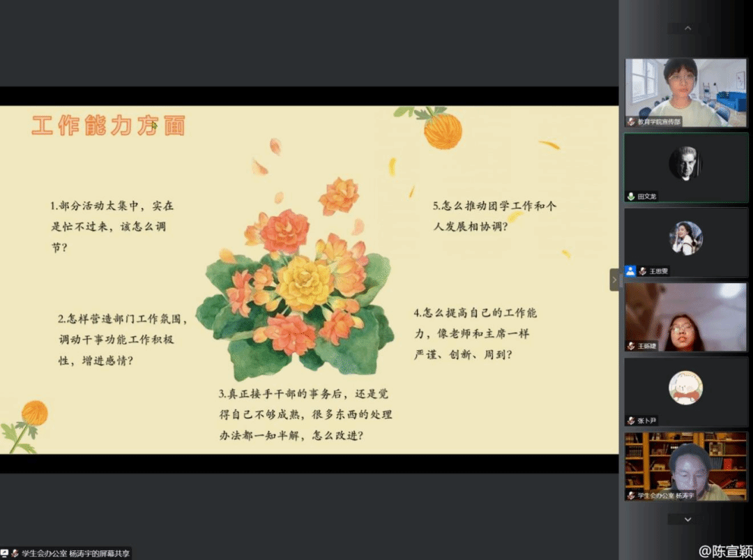Click mic icon of 学生会办公室 杨涛宇 tile
This screenshot has height=560, width=753.
631,495
